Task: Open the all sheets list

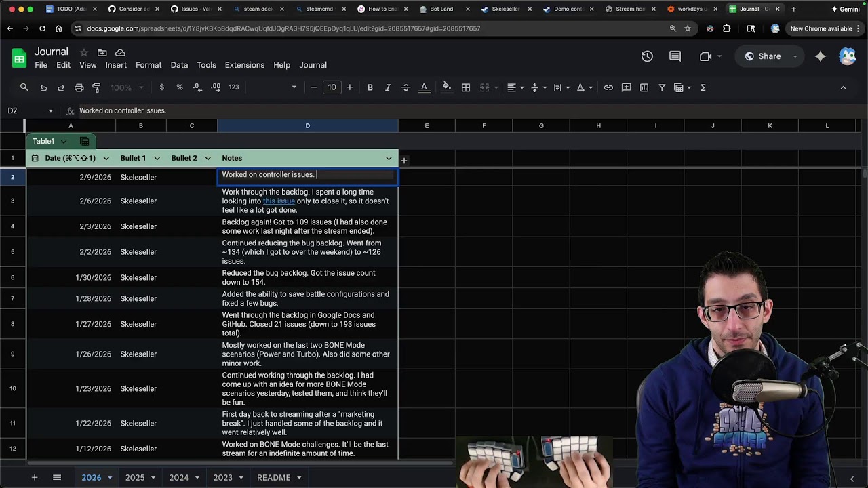Action: pos(57,477)
